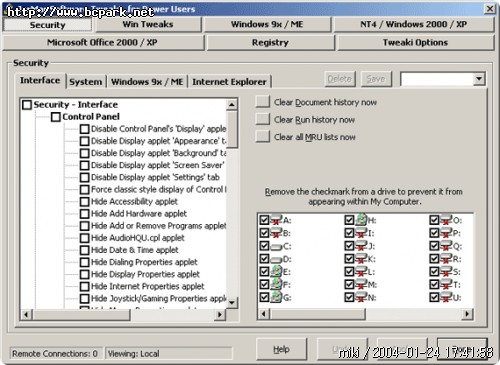Image resolution: width=500 pixels, height=365 pixels.
Task: Click the drive list horizontal scrollbar thumb
Action: coord(317,314)
